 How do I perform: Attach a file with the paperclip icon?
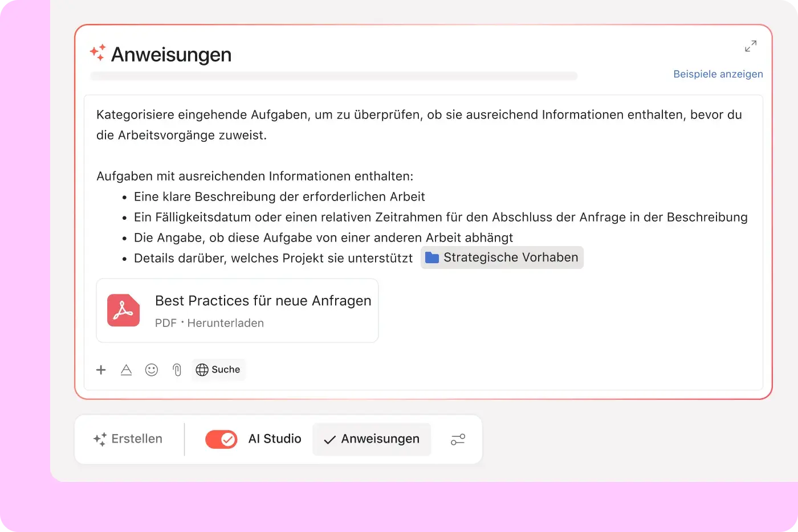[177, 370]
